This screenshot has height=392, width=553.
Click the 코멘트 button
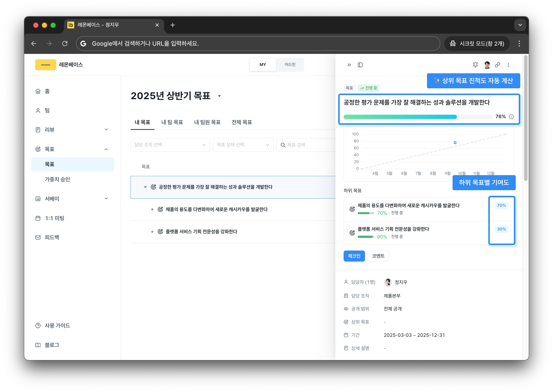point(378,256)
